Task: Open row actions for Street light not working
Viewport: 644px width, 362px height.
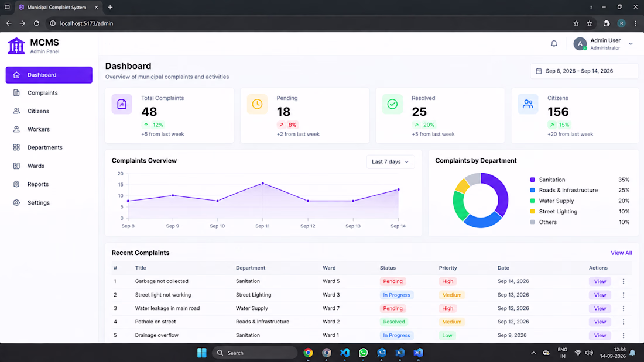Action: (x=624, y=295)
